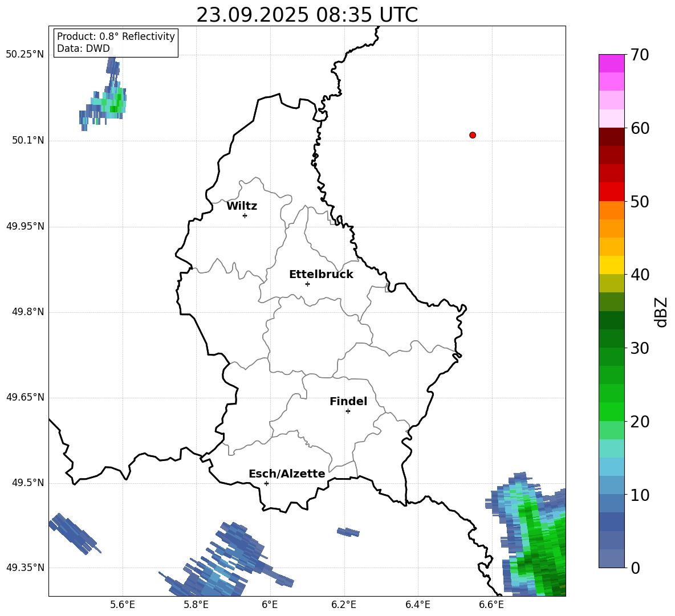Image resolution: width=675 pixels, height=616 pixels.
Task: Click the Findel station cross marker
Action: 348,411
